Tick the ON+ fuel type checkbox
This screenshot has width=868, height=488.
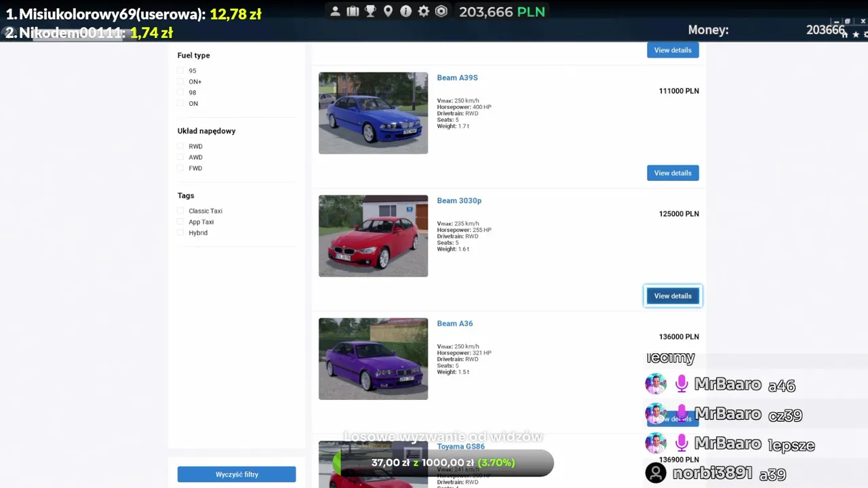pos(181,81)
